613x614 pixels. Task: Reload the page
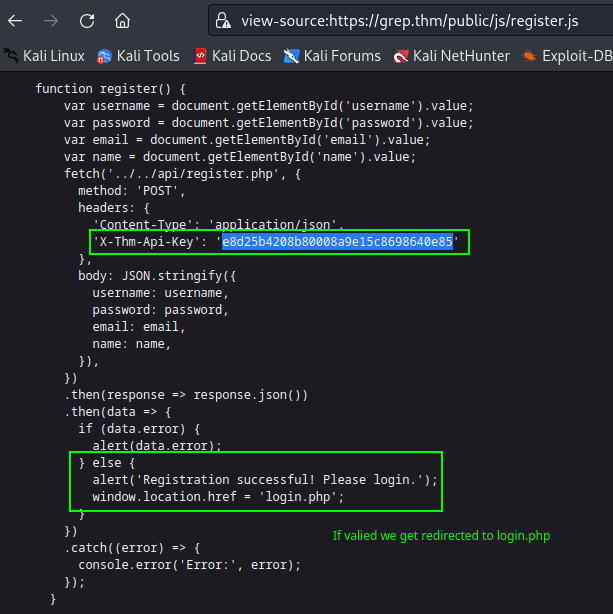[x=87, y=21]
